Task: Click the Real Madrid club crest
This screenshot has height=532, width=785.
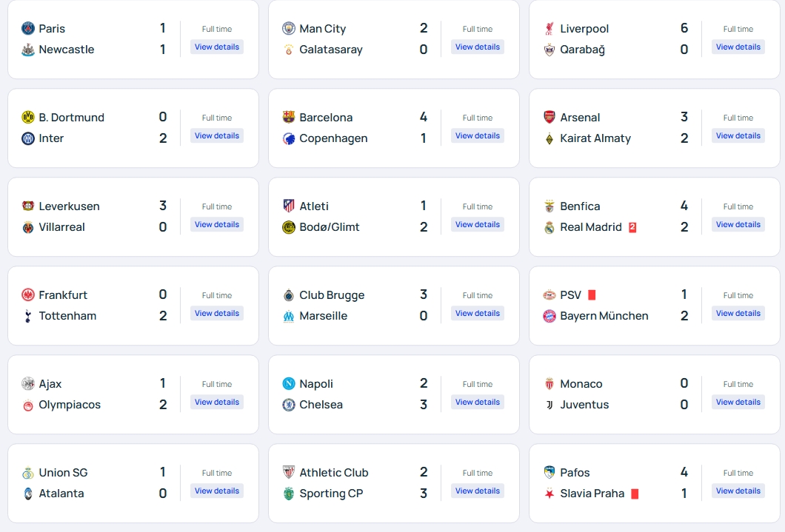Action: point(549,227)
